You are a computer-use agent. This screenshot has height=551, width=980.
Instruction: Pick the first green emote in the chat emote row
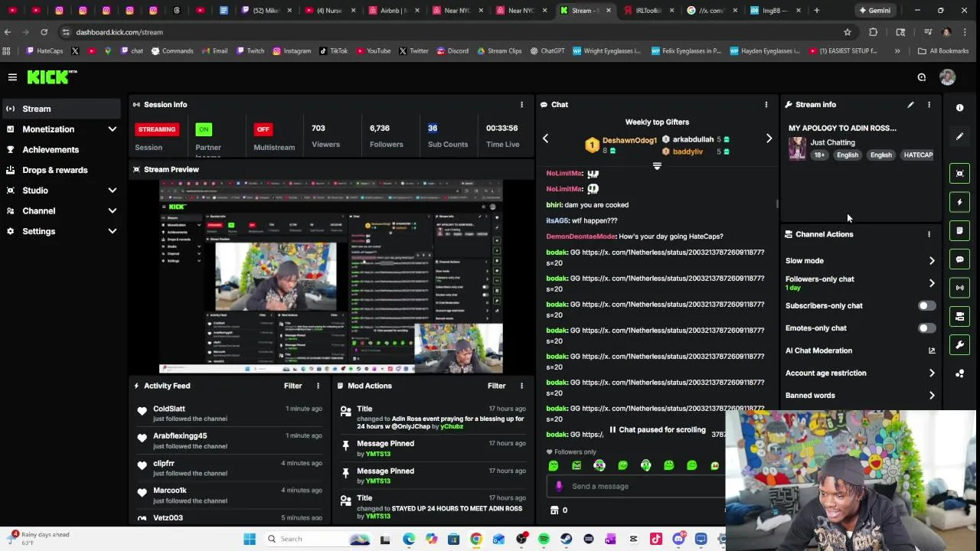554,465
